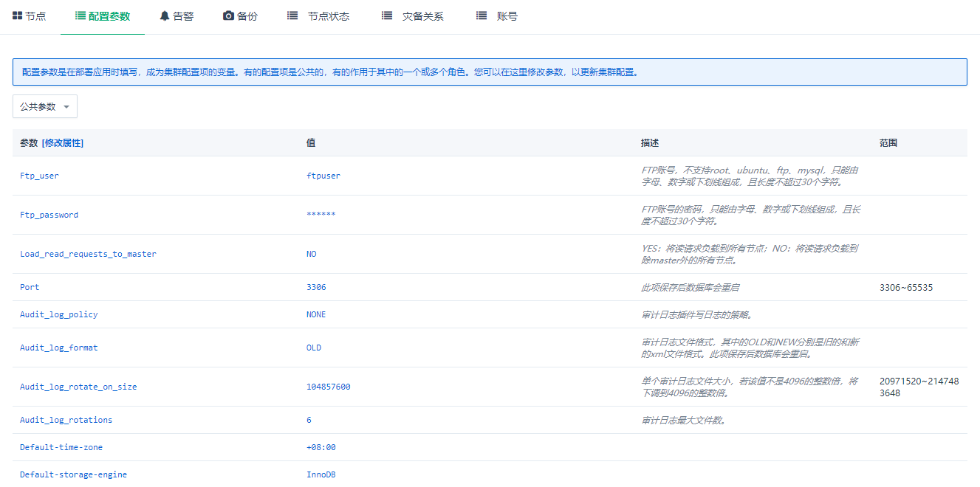
Task: Click the Audit_log_policy parameter
Action: tap(58, 314)
